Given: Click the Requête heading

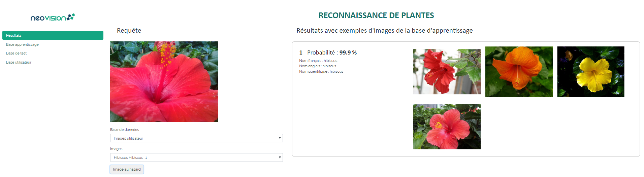Looking at the screenshot, I should coord(129,31).
